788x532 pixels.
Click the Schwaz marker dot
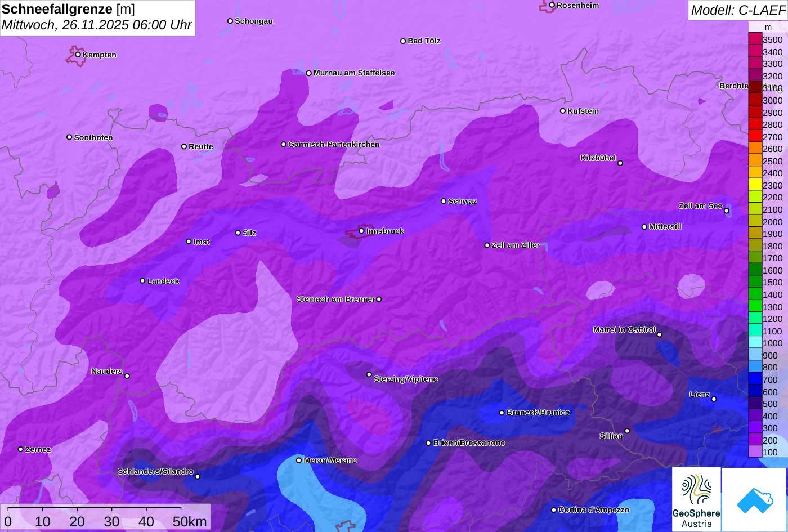pyautogui.click(x=444, y=201)
